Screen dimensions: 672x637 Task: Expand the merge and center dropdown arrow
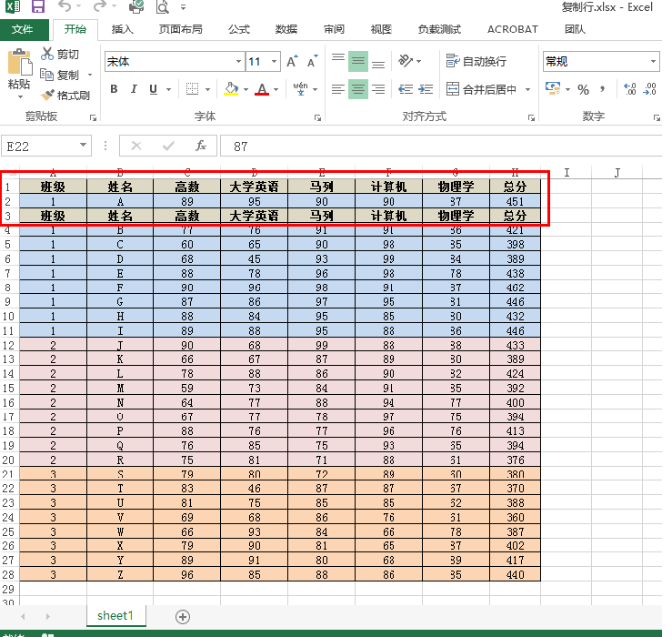pos(528,89)
